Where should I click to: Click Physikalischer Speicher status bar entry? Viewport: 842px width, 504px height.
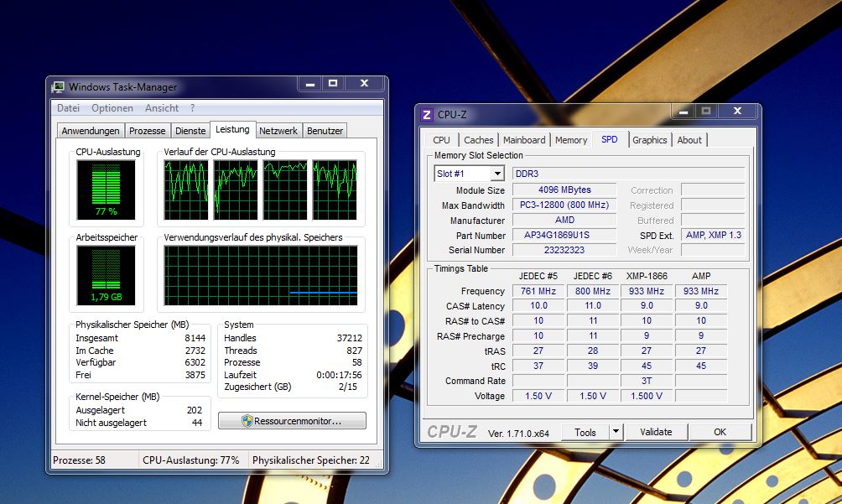point(311,460)
